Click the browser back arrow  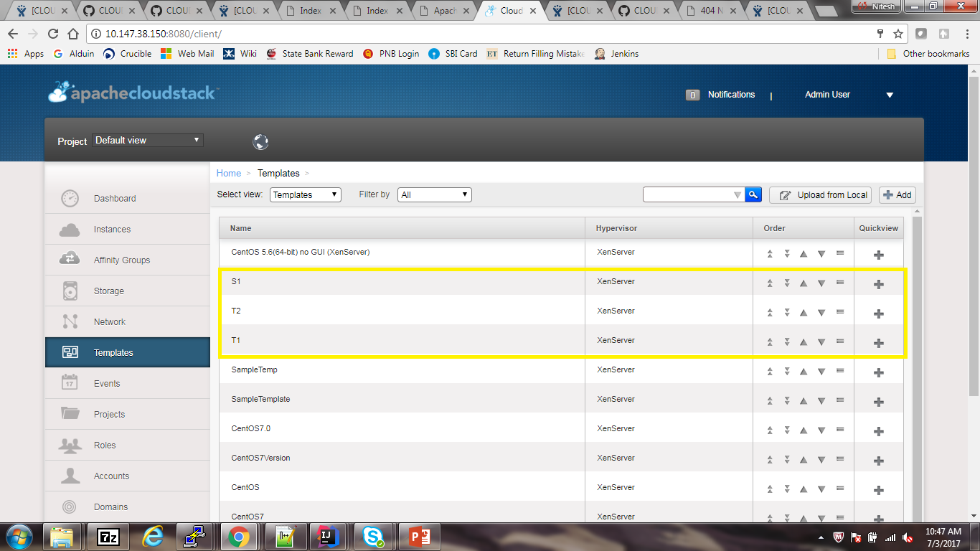pos(12,34)
